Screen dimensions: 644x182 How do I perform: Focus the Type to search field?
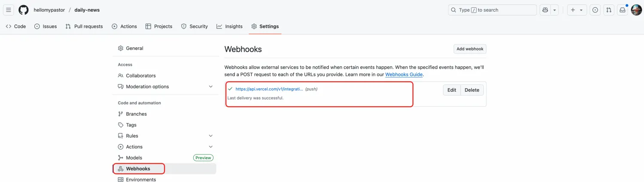[x=492, y=10]
